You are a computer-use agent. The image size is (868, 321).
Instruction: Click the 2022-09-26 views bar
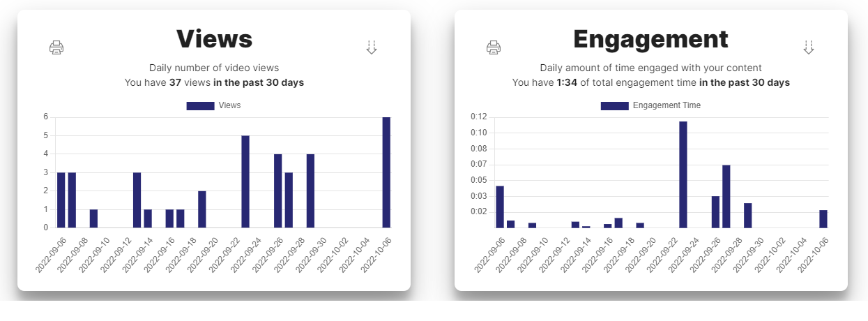pyautogui.click(x=277, y=191)
